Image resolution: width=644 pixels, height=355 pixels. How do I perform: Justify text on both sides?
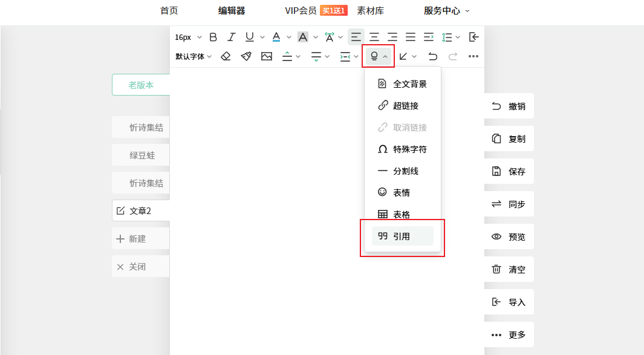[411, 37]
